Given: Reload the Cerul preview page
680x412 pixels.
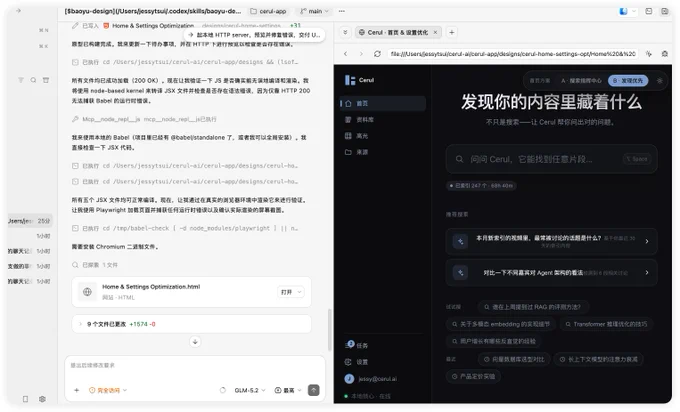Looking at the screenshot, I should tap(377, 54).
